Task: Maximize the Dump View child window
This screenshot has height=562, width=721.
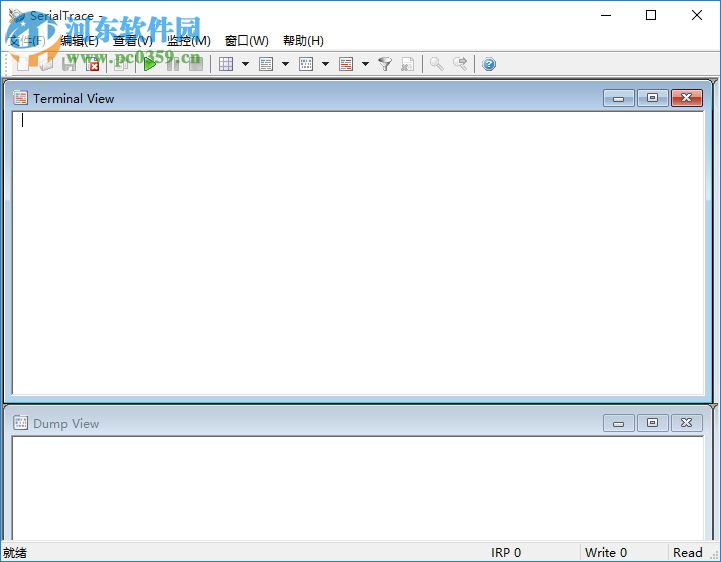Action: coord(652,423)
